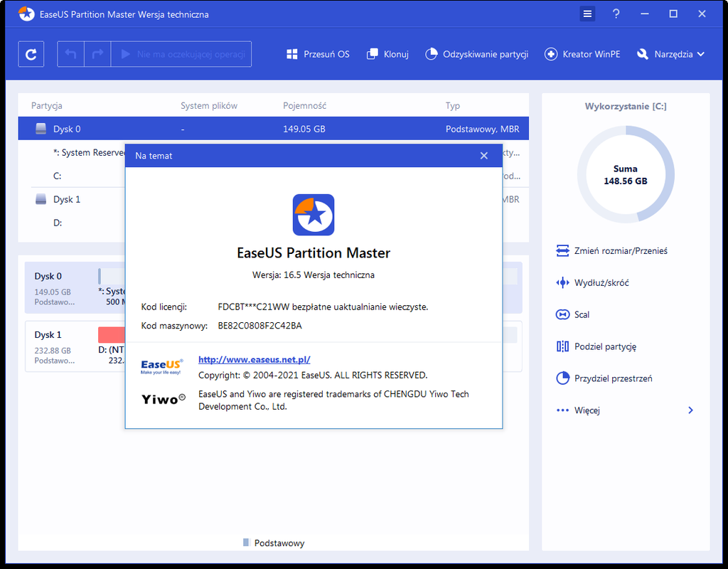Click the refresh disk info button
The width and height of the screenshot is (728, 569).
pos(31,54)
